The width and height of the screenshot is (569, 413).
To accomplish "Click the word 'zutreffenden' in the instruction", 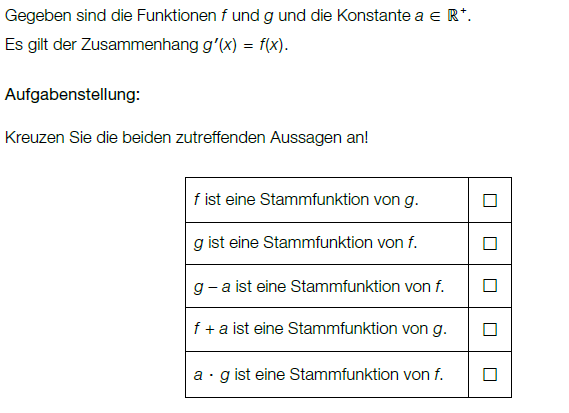I will (220, 138).
